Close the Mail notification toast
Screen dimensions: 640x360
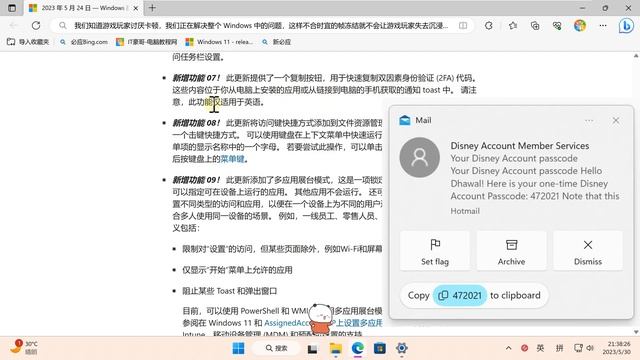point(616,120)
